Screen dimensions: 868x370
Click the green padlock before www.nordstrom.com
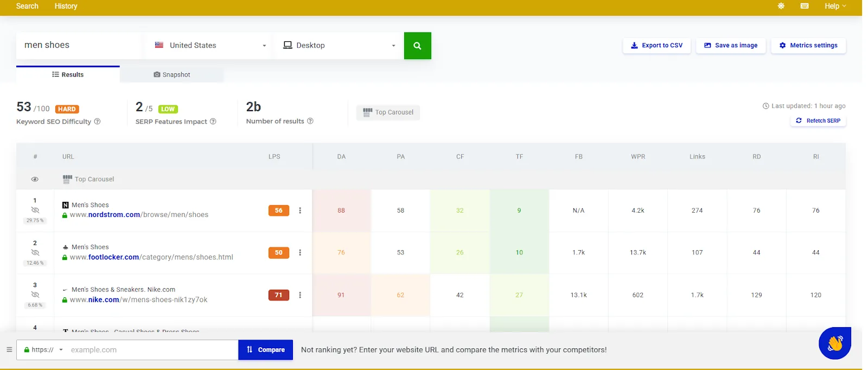(65, 215)
